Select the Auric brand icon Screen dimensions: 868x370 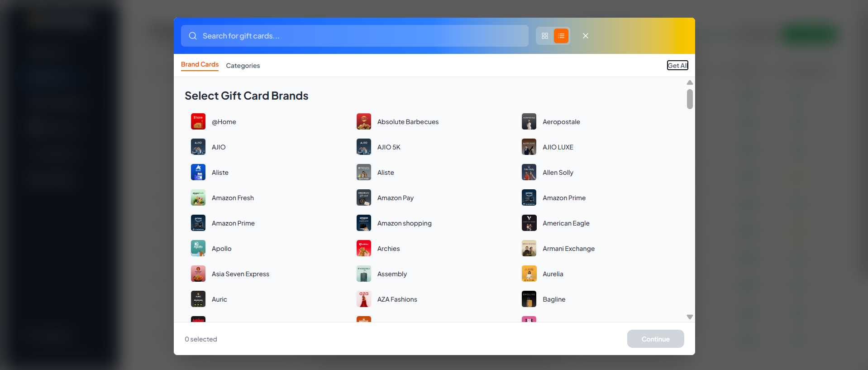(198, 299)
